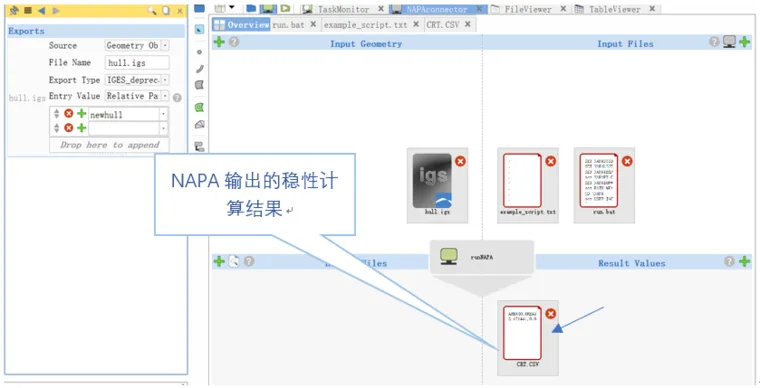760x388 pixels.
Task: Open the example_script.txt sub-tab
Action: pyautogui.click(x=365, y=25)
